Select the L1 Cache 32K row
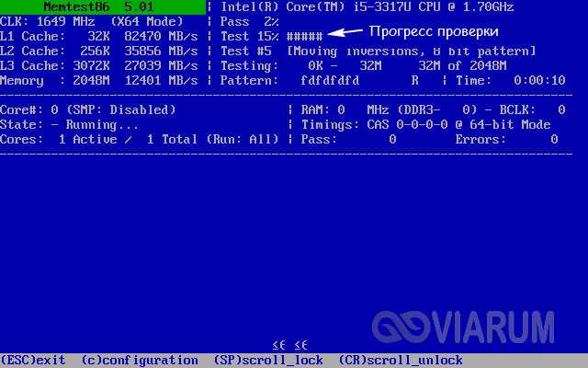 point(99,37)
